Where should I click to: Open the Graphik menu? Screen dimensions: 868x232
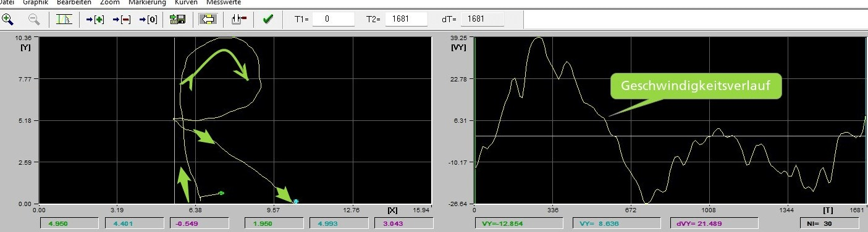(x=36, y=2)
